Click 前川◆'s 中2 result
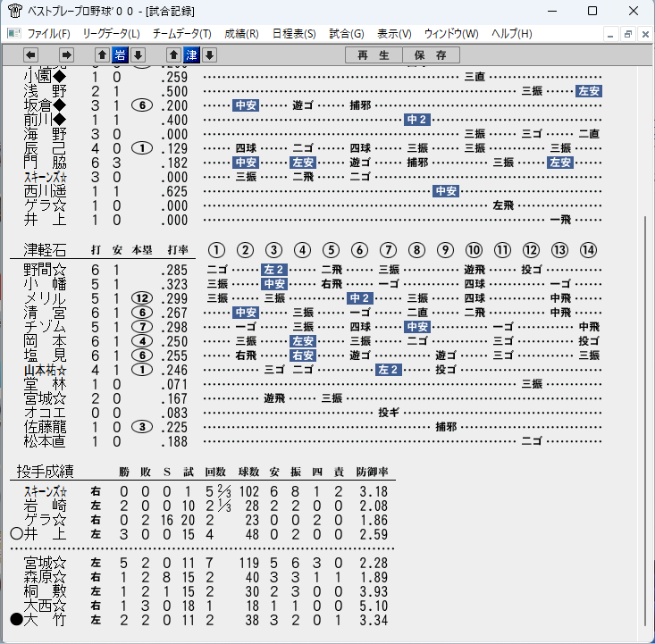 (417, 120)
